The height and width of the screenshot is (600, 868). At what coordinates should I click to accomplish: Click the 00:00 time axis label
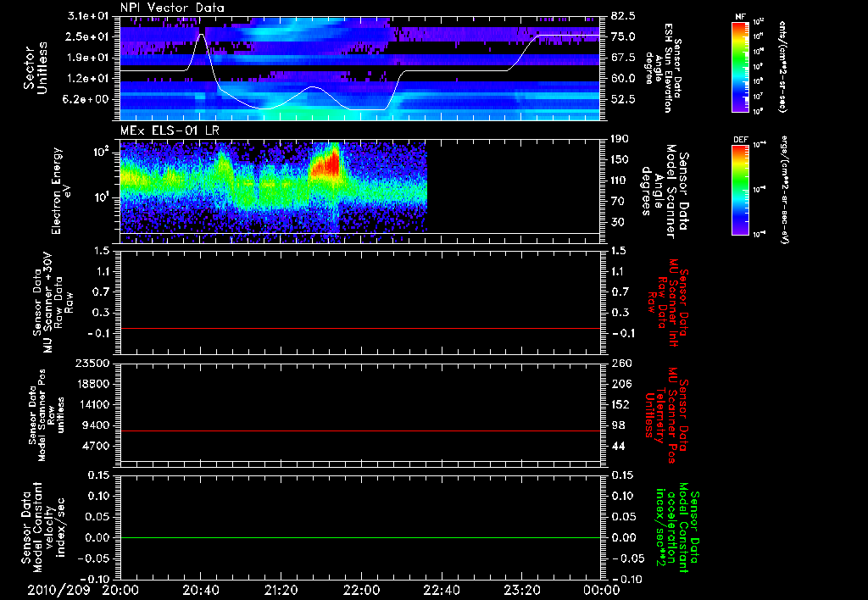coord(602,590)
